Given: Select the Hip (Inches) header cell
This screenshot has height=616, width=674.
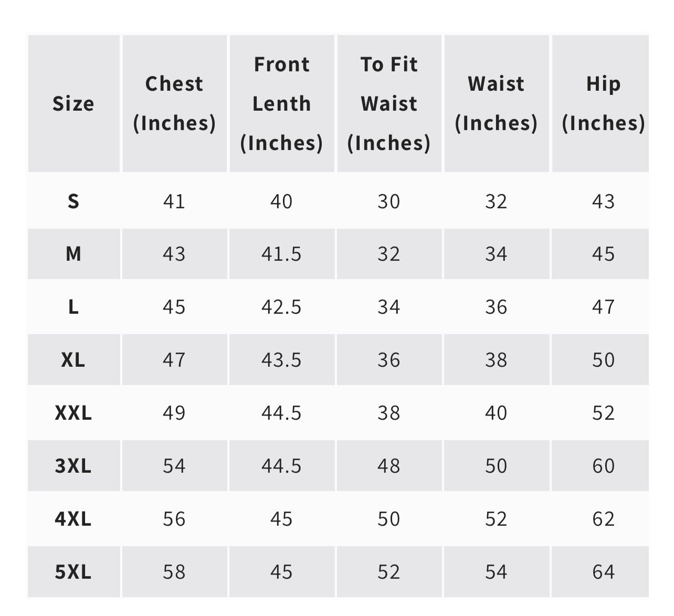Looking at the screenshot, I should 603,103.
